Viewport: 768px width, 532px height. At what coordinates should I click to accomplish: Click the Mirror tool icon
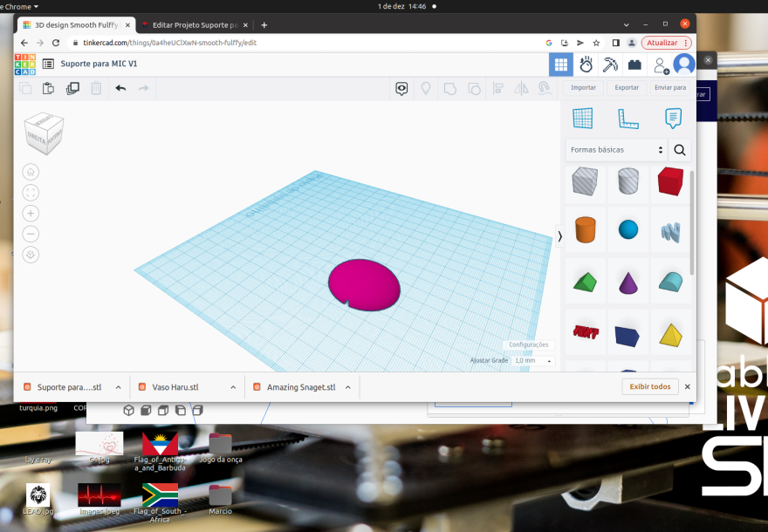[521, 89]
